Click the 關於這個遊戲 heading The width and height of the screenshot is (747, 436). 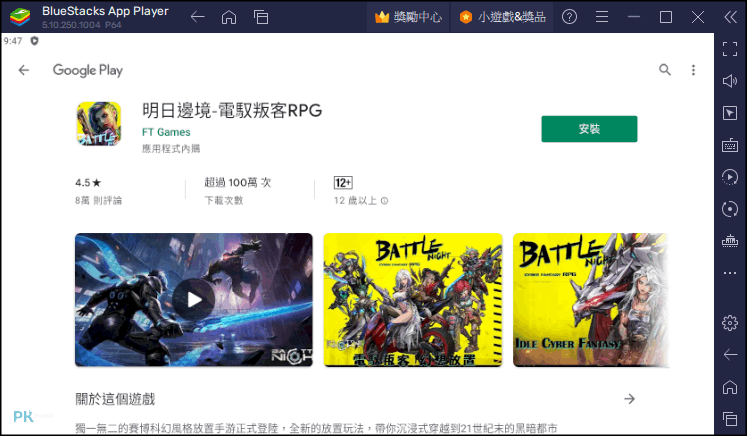[115, 399]
